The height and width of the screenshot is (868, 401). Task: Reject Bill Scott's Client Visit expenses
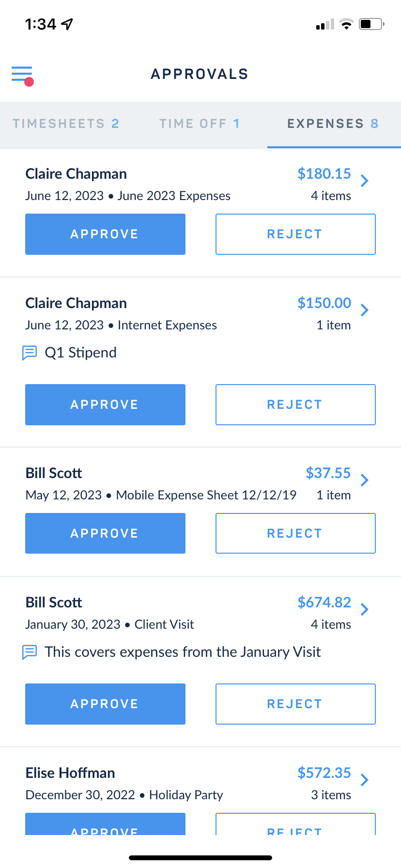click(295, 704)
